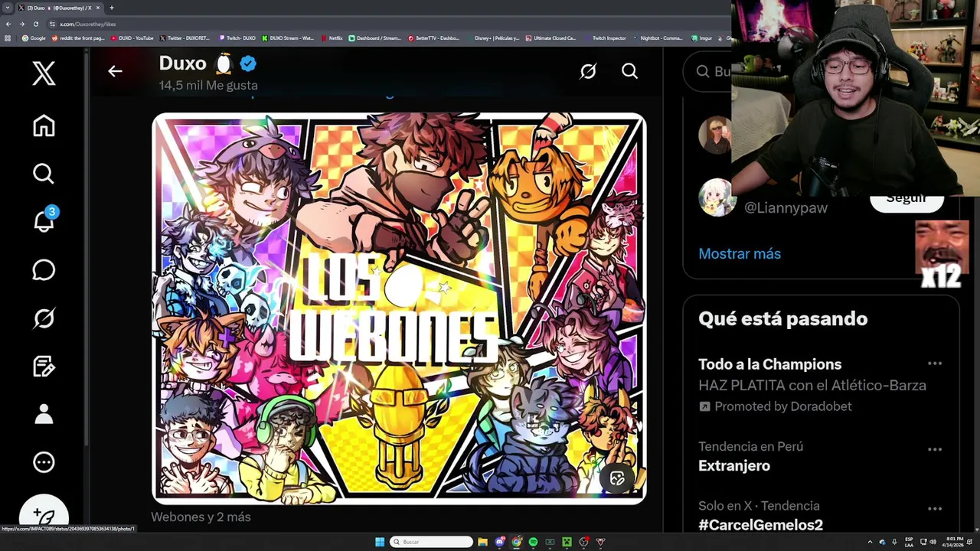Open Google bookmark
Viewport: 980px width, 551px height.
click(34, 37)
